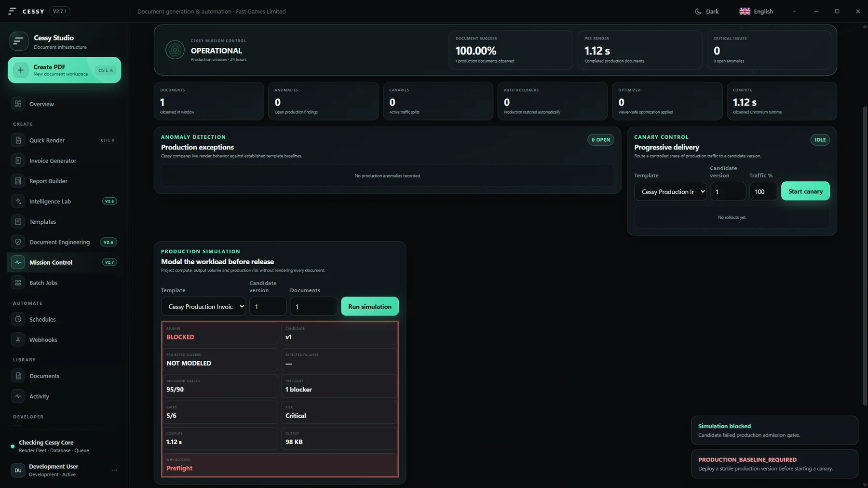Navigate to Webhooks page
This screenshot has height=488, width=868.
(x=64, y=339)
